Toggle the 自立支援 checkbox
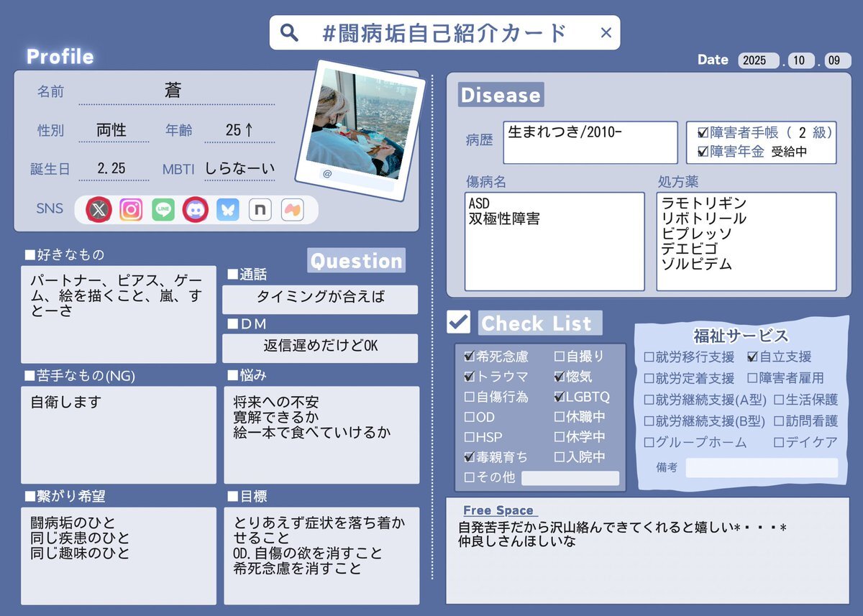Viewport: 863px width, 616px height. point(752,357)
